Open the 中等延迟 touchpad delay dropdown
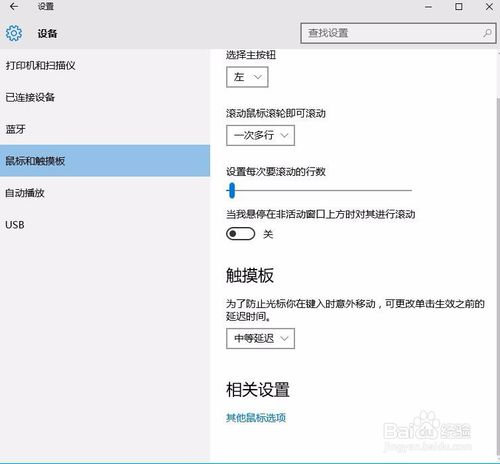Image resolution: width=500 pixels, height=464 pixels. tap(260, 339)
